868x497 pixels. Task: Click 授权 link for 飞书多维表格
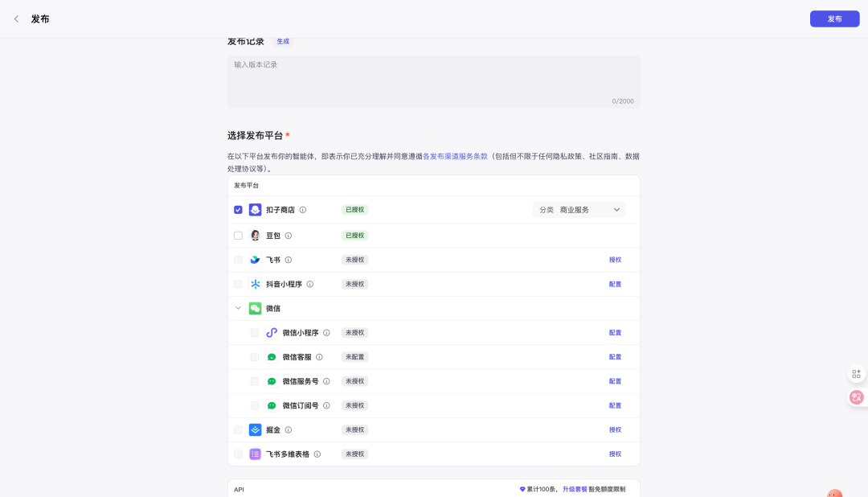coord(615,454)
